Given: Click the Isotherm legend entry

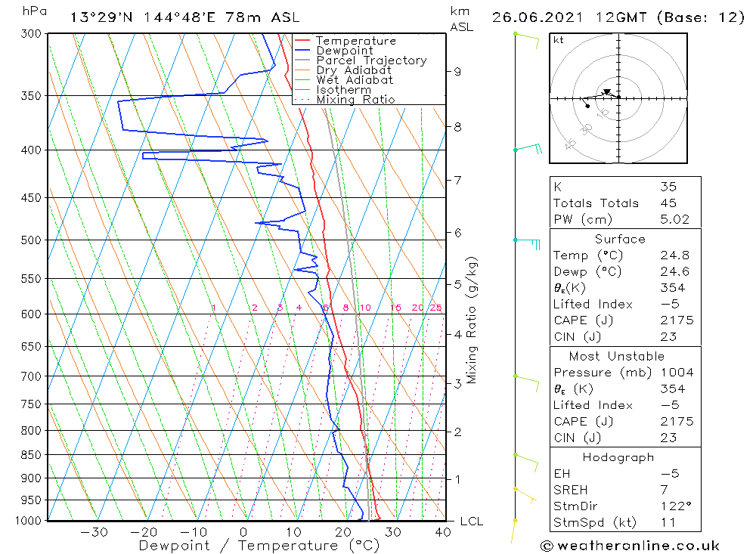Looking at the screenshot, I should (344, 90).
